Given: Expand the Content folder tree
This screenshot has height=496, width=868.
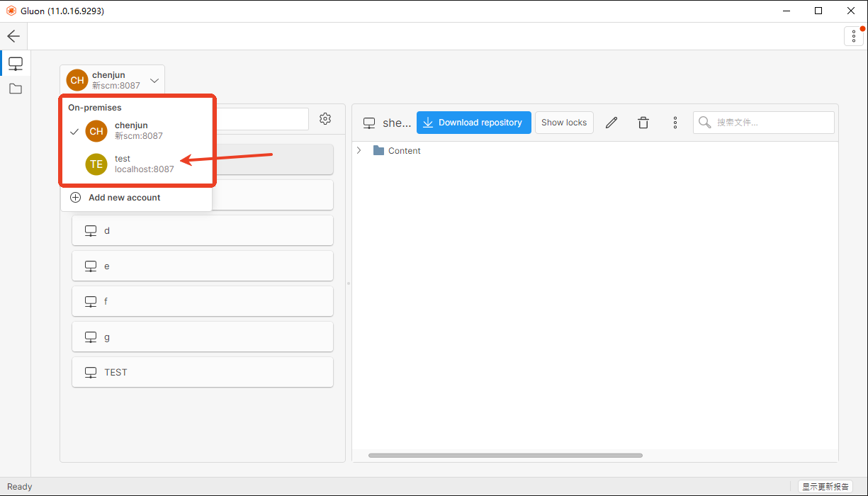Looking at the screenshot, I should (x=359, y=150).
